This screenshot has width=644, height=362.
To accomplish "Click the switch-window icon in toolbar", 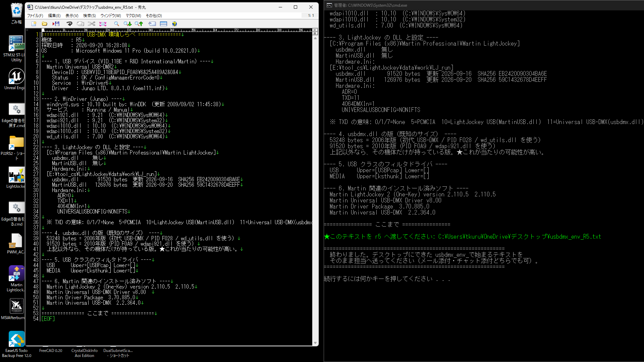I will pos(152,24).
